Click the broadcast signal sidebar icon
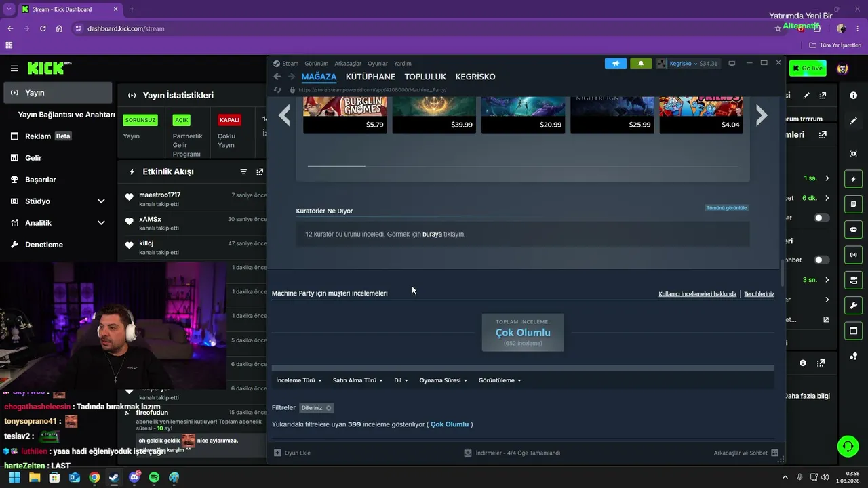The image size is (868, 488). [853, 255]
